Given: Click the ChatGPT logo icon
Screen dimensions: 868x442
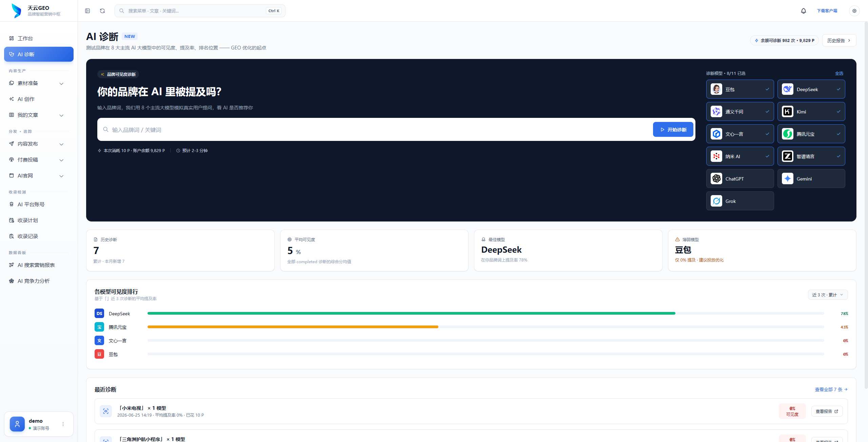Looking at the screenshot, I should click(716, 178).
